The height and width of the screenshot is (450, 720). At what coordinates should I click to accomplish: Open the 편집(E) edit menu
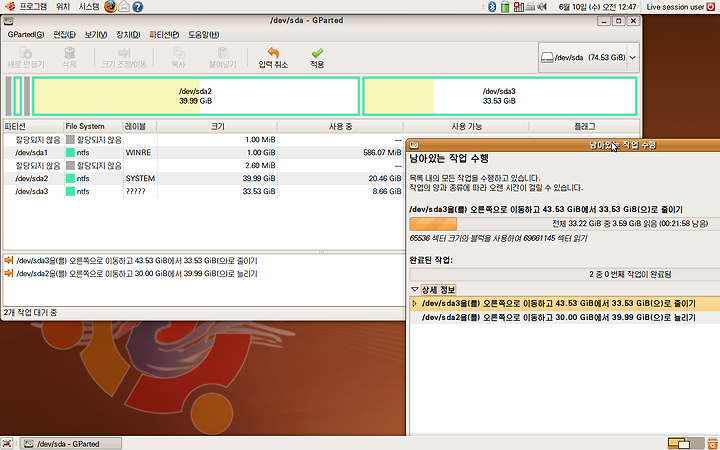tap(64, 35)
